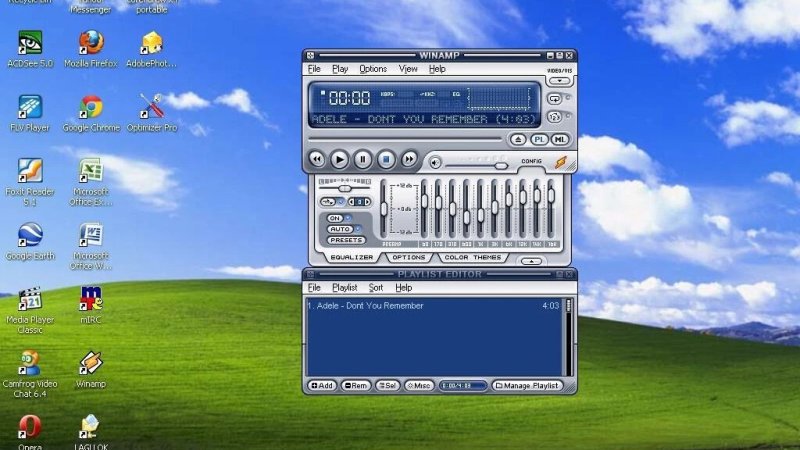Click the lightning bolt Winamp icon

point(561,163)
